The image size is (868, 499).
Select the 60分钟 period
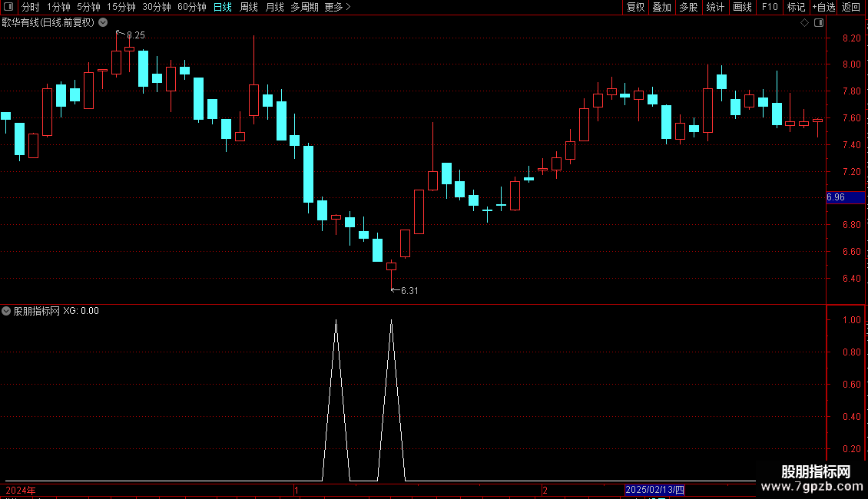coord(191,7)
